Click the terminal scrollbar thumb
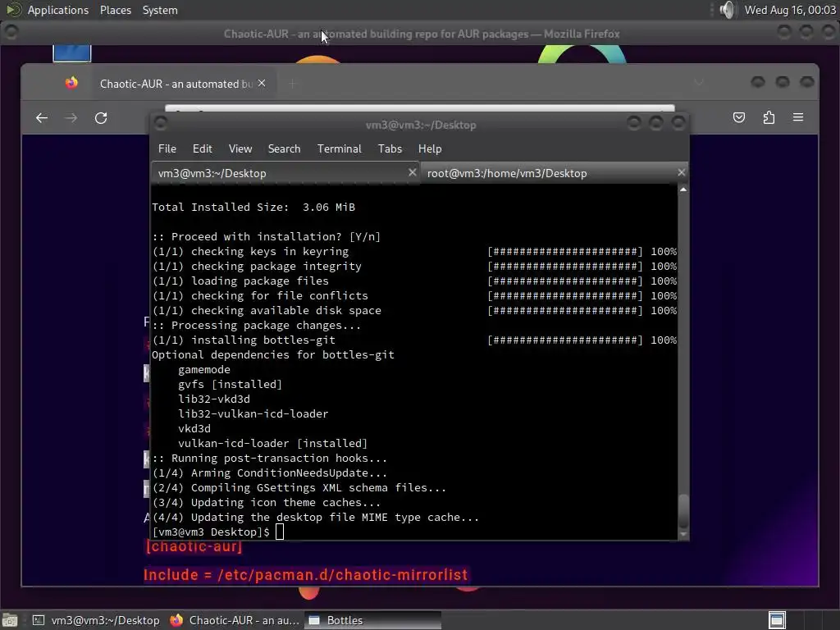 click(683, 512)
